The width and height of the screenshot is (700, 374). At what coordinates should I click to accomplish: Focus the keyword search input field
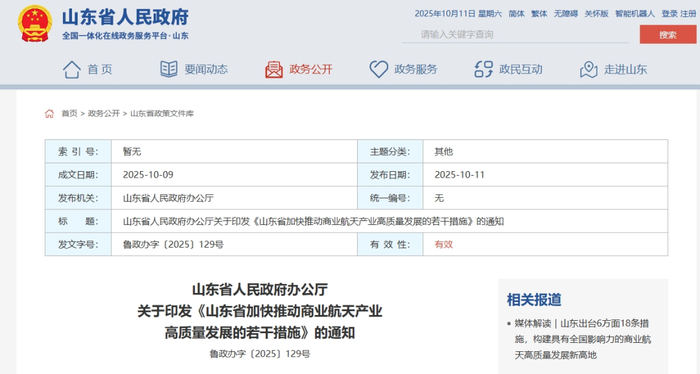(x=515, y=34)
